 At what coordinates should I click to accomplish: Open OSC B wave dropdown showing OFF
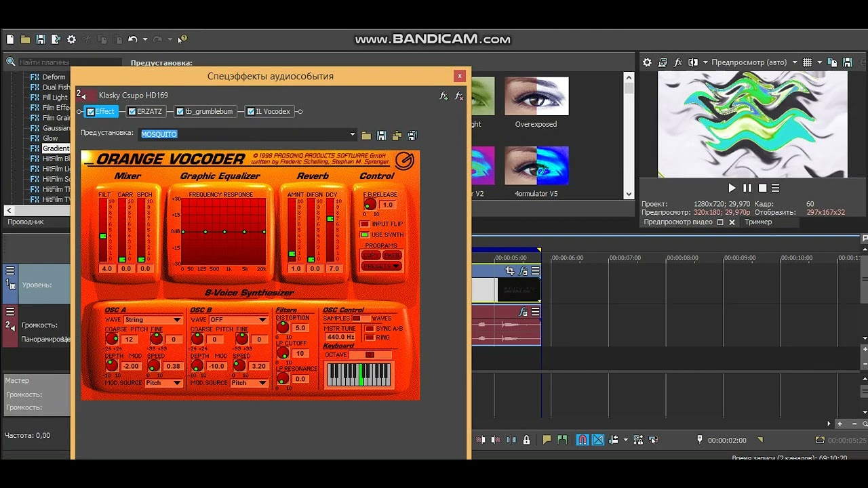coord(238,320)
